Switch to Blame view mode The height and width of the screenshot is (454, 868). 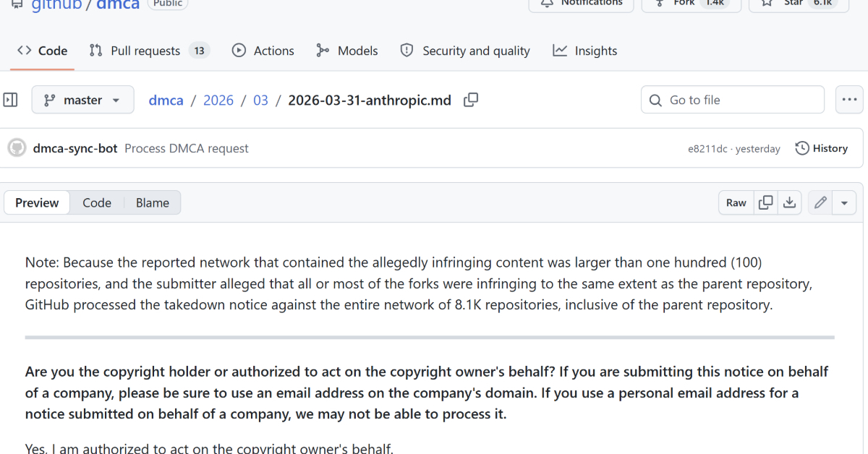click(x=152, y=203)
